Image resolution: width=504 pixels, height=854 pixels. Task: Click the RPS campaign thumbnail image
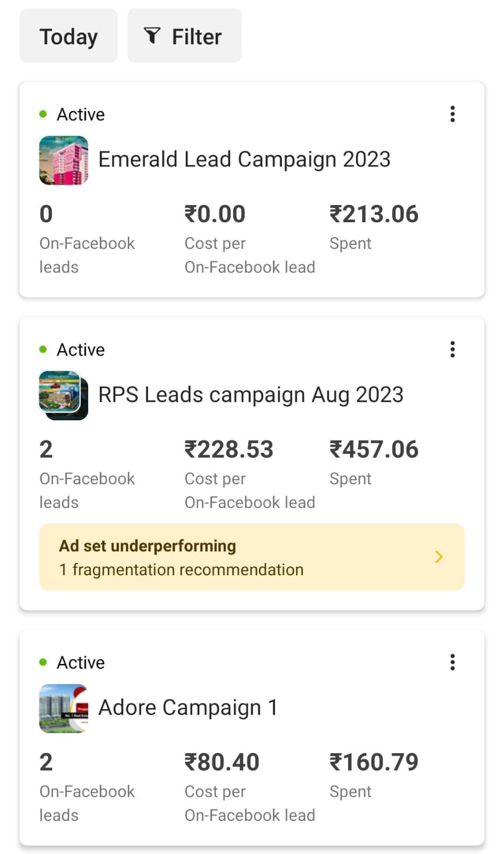(63, 395)
